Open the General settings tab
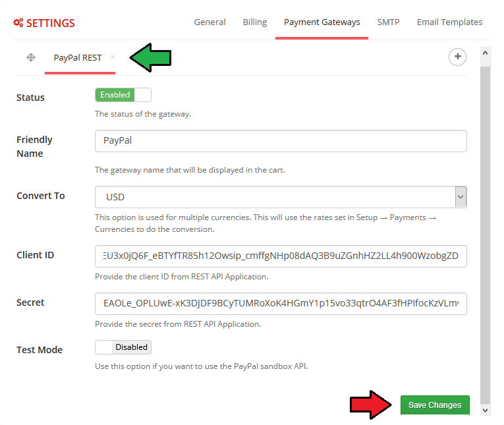 [210, 22]
